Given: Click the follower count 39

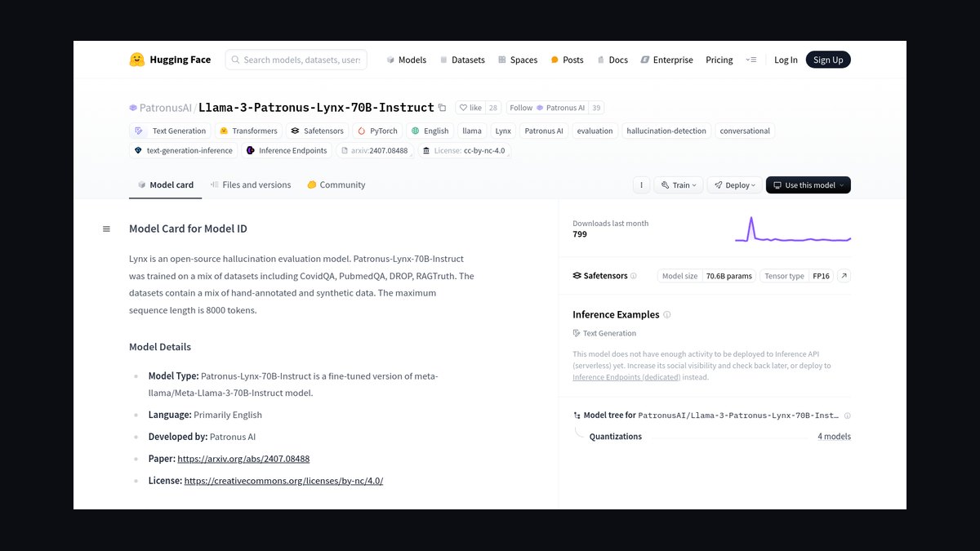Looking at the screenshot, I should pos(596,108).
